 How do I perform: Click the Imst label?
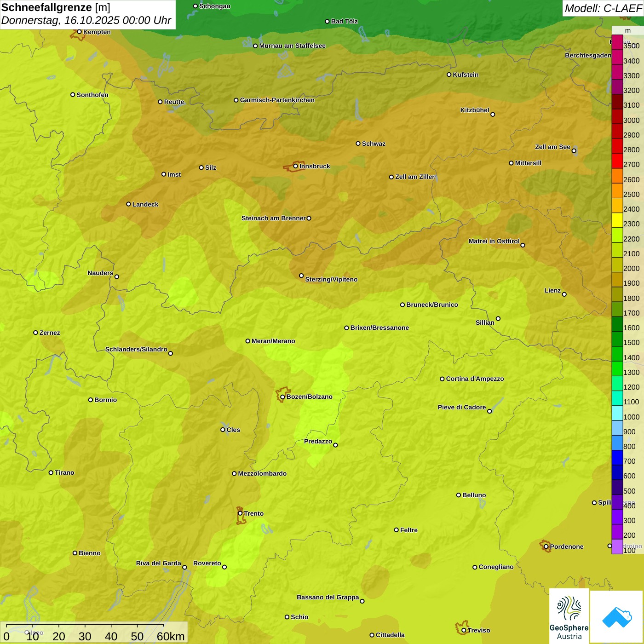[x=174, y=174]
